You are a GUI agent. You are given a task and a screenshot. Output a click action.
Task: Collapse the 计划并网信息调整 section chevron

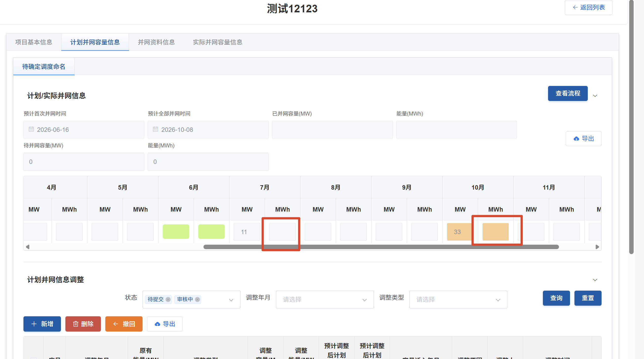point(595,280)
